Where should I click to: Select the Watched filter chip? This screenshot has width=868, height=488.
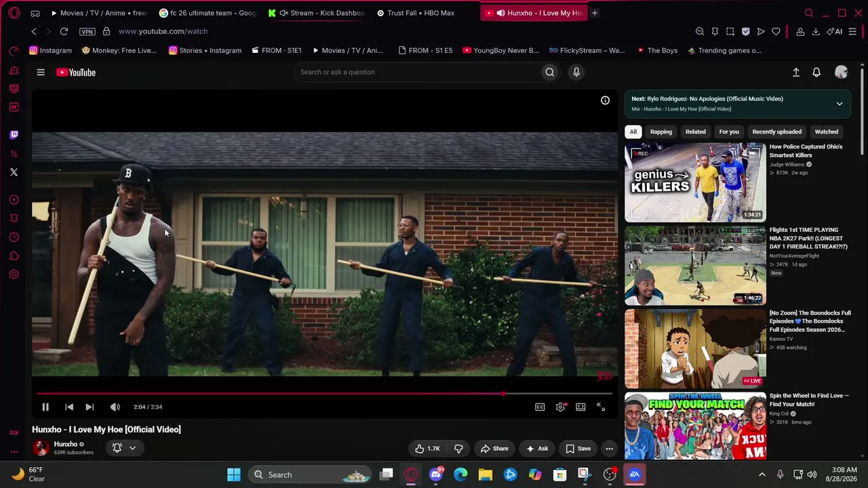click(827, 131)
